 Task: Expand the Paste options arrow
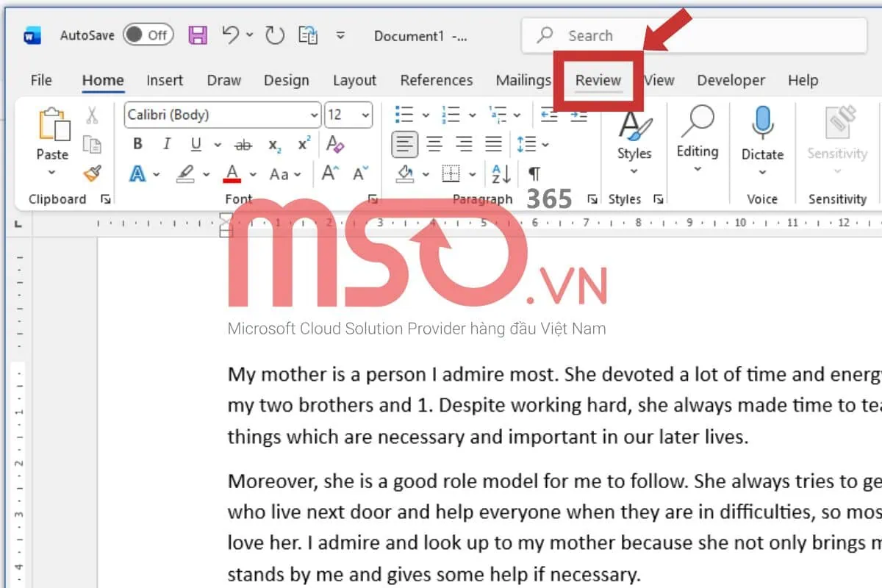tap(52, 173)
